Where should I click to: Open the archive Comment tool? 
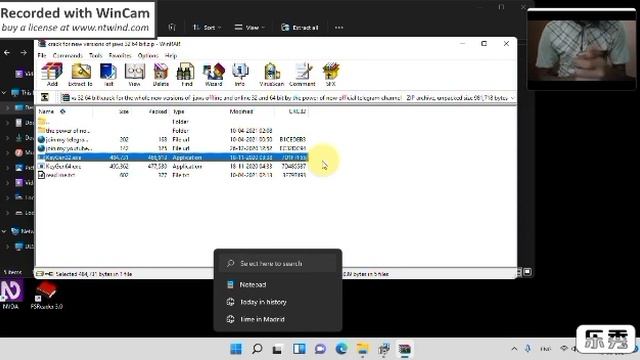coord(302,75)
